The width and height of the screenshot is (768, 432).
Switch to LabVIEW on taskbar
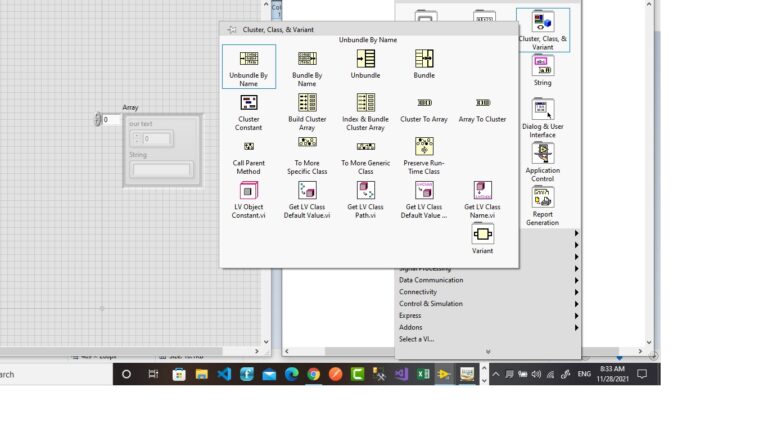444,374
